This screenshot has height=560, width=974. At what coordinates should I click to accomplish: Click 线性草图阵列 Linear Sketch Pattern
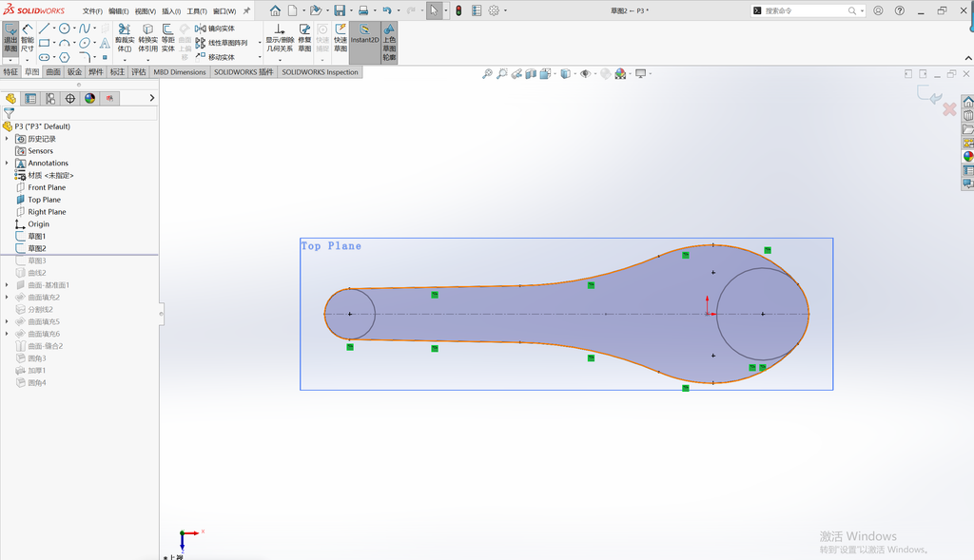(x=222, y=43)
